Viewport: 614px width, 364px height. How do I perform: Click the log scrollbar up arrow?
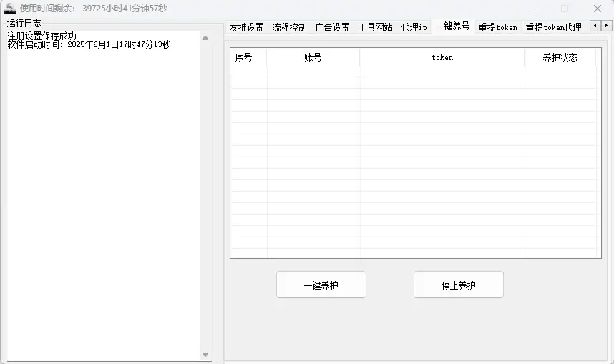(x=205, y=38)
